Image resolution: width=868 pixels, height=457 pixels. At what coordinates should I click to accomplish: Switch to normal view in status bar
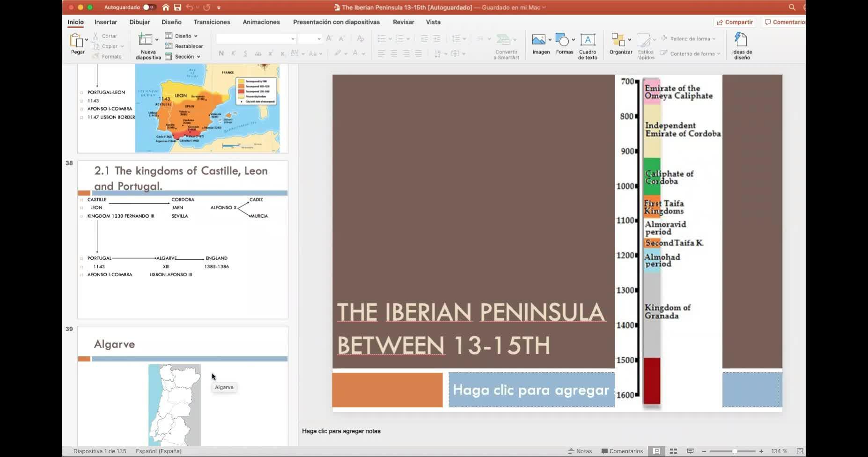click(656, 451)
